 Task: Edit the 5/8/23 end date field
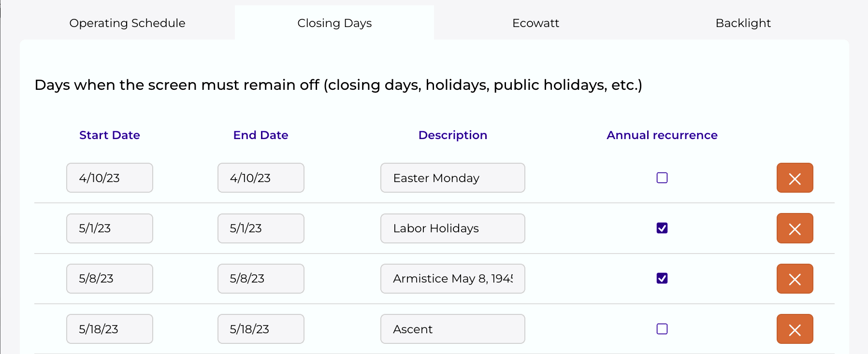click(261, 279)
